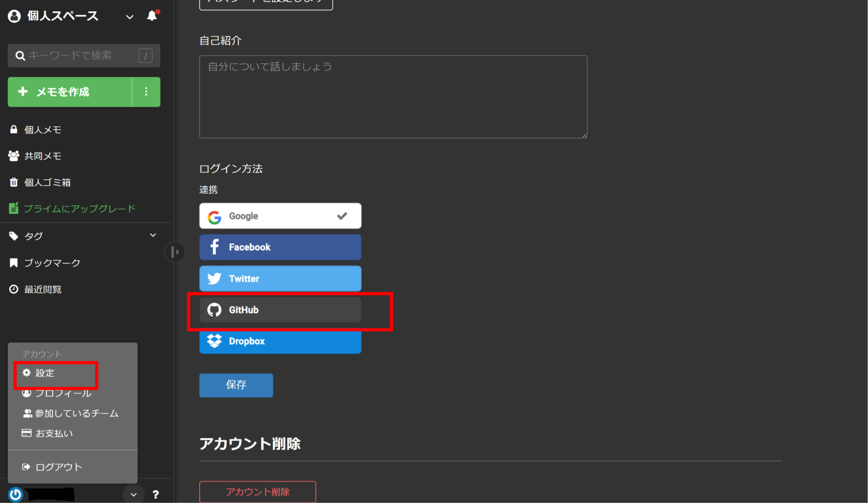Click the power icon at bottom left
Screen dimensions: 868x503
pos(15,494)
